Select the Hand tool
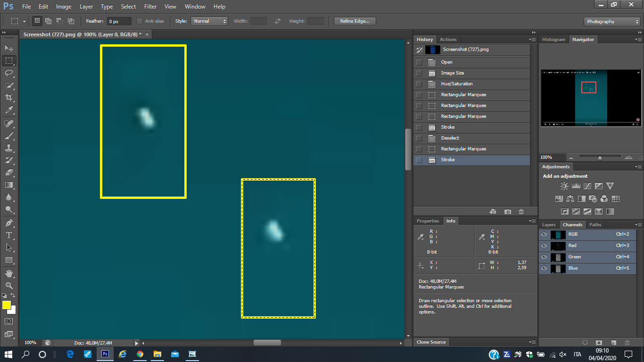The image size is (644, 362). (x=9, y=273)
